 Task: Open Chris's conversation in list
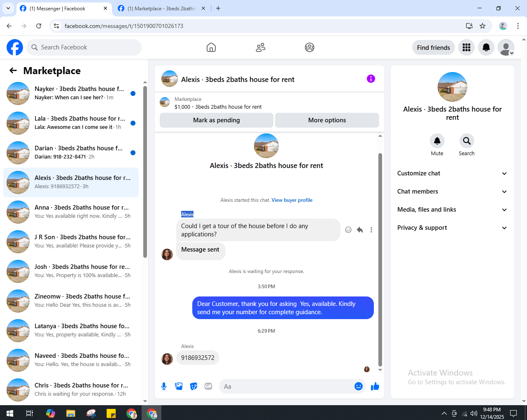(71, 390)
